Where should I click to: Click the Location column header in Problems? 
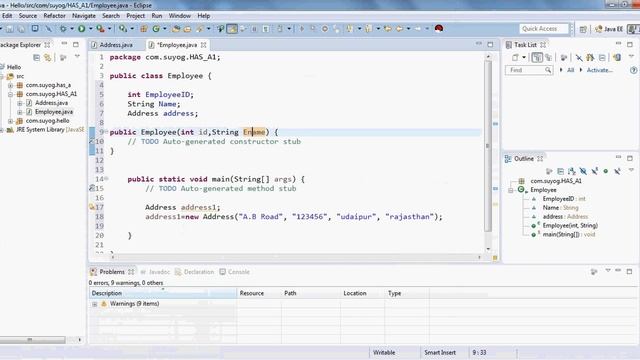coord(363,293)
